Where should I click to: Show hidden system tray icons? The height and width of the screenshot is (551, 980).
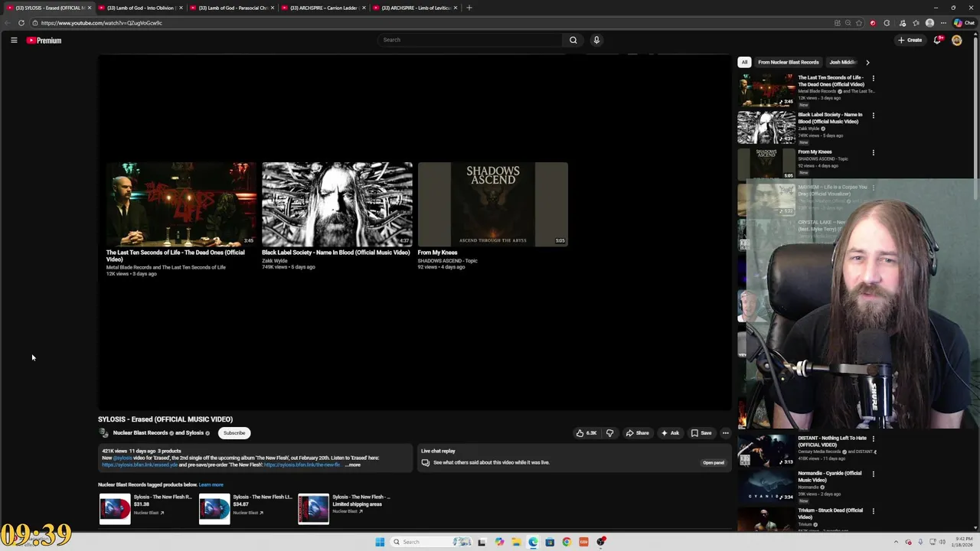click(897, 542)
